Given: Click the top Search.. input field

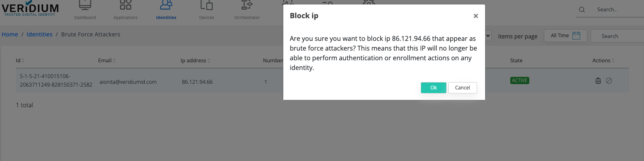Looking at the screenshot, I should pos(618,10).
